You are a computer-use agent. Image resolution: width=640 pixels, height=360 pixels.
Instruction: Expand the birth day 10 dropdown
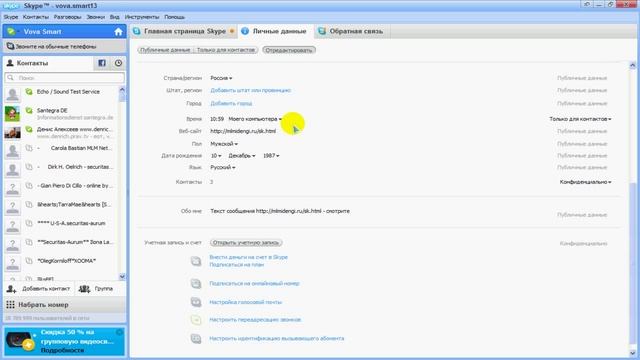[216, 156]
